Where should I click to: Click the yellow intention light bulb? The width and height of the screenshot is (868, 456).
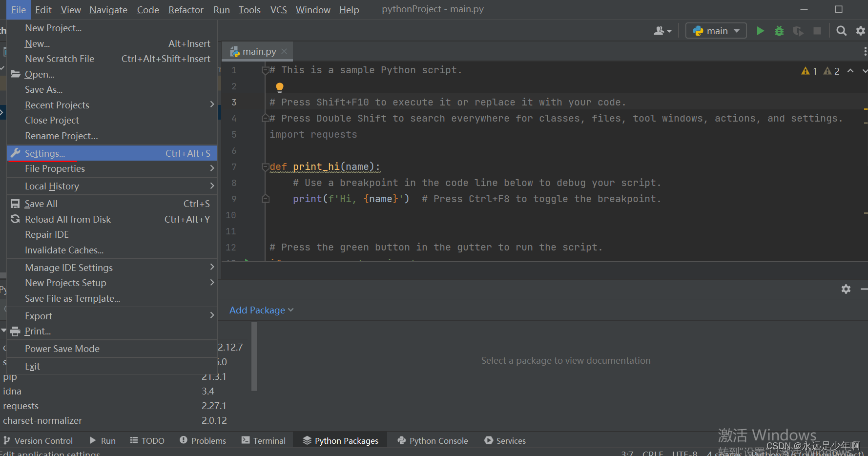coord(279,87)
